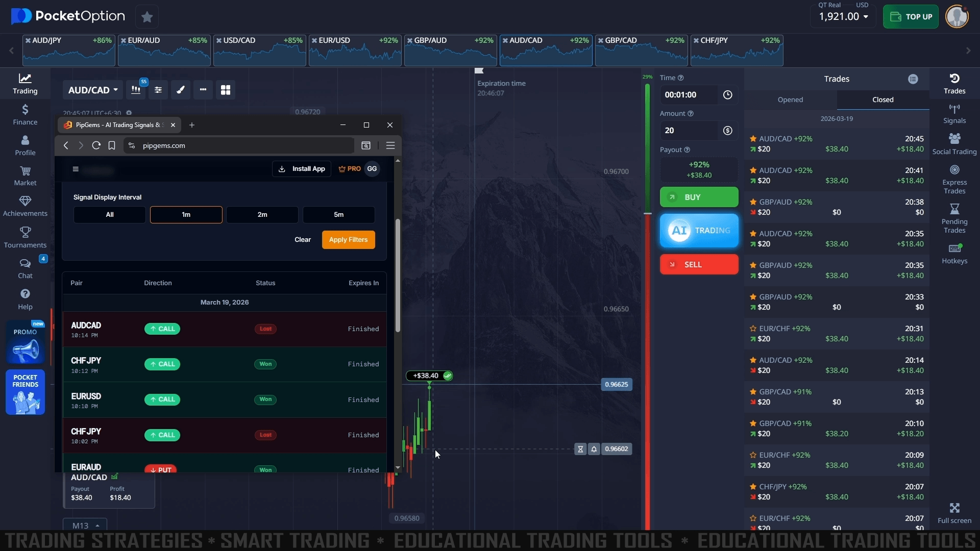The height and width of the screenshot is (551, 980).
Task: Click the PipGems window vertical scrollbar
Action: coord(398,275)
